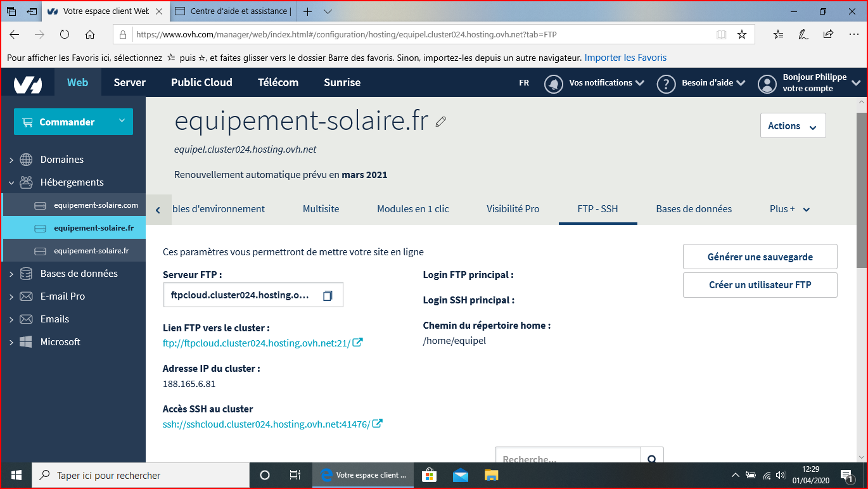This screenshot has height=489, width=868.
Task: Select the Visibilité Pro tab
Action: pyautogui.click(x=513, y=209)
